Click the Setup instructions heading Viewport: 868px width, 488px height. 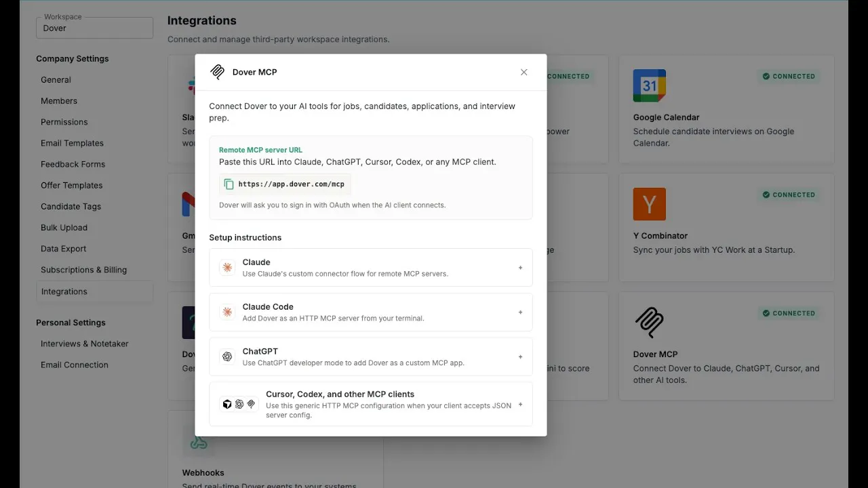[x=245, y=237]
